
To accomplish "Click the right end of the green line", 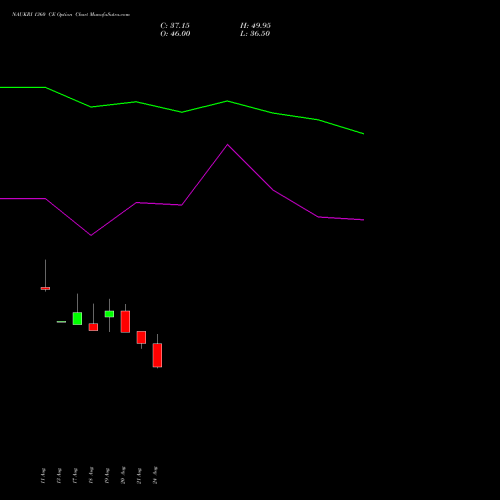I will 363,134.
